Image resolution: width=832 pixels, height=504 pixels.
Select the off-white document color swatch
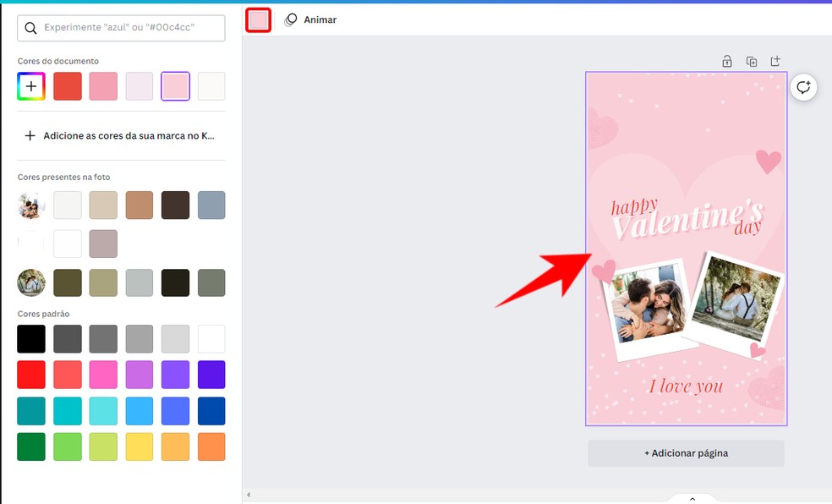(211, 86)
